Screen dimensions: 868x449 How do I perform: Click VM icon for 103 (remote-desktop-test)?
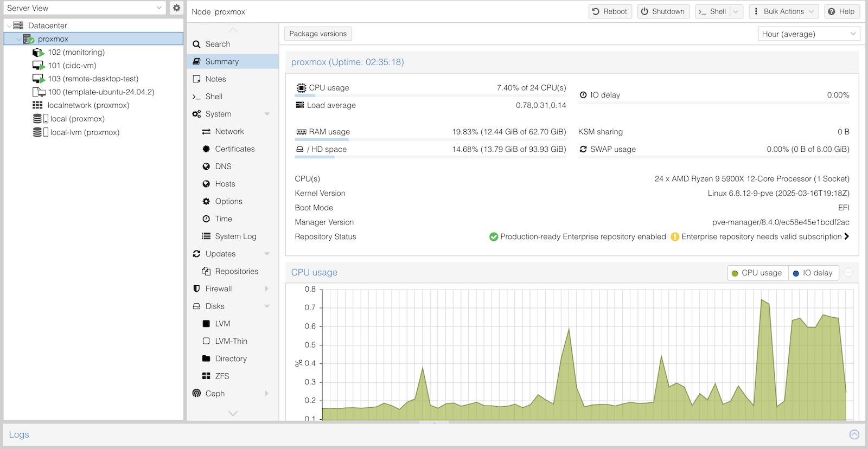pos(39,79)
